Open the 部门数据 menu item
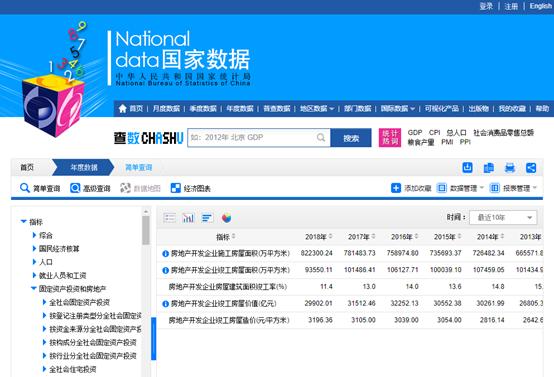Viewport: 554px width, 377px height. click(358, 108)
